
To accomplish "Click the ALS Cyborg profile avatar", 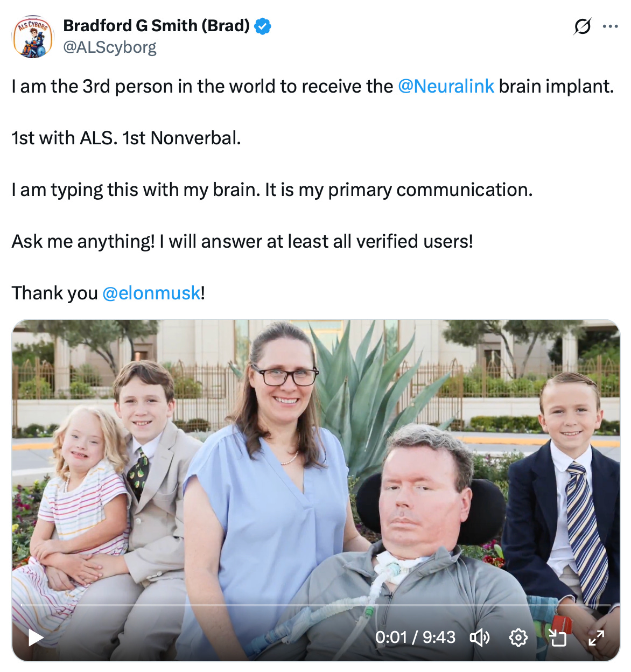I will [33, 37].
